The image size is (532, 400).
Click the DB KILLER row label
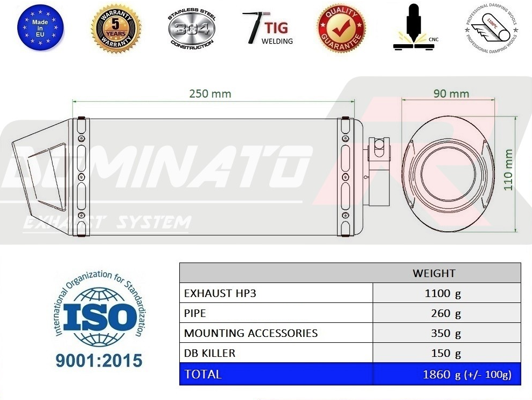pos(209,353)
